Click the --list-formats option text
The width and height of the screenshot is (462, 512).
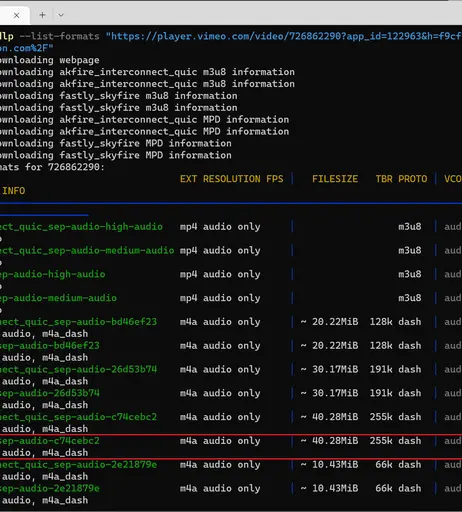tap(59, 36)
